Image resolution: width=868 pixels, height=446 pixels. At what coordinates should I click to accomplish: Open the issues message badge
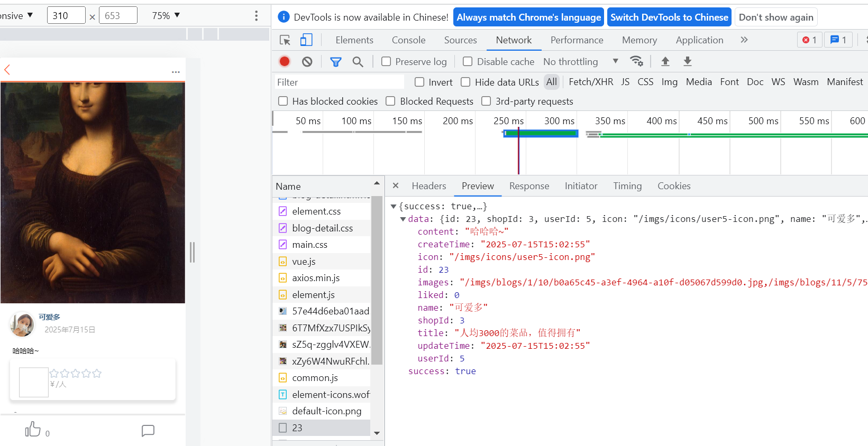click(838, 40)
